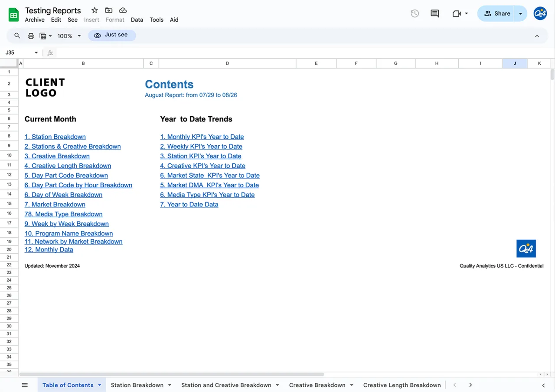Click the print icon
The image size is (555, 392).
31,36
